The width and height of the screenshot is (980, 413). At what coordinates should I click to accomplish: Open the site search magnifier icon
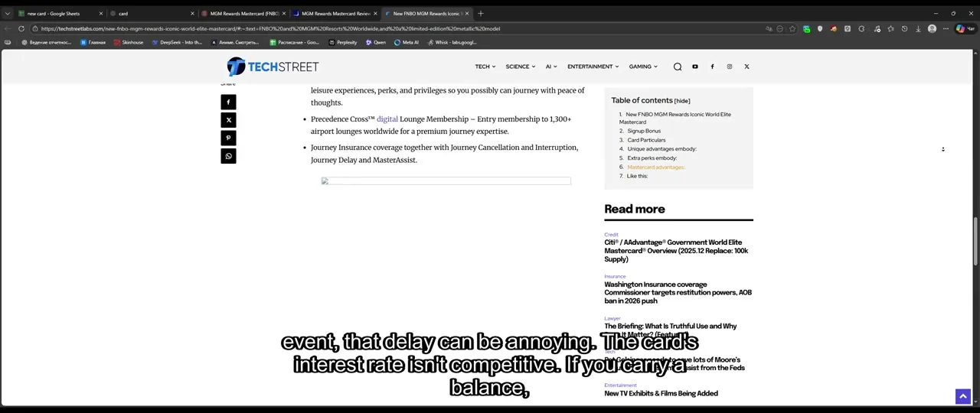[x=678, y=67]
